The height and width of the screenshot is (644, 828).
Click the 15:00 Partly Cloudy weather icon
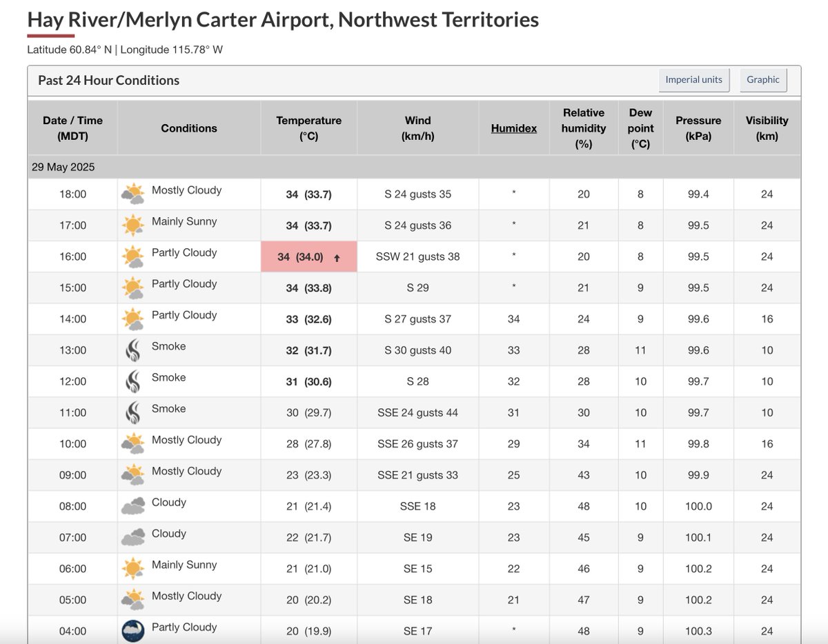coord(132,288)
